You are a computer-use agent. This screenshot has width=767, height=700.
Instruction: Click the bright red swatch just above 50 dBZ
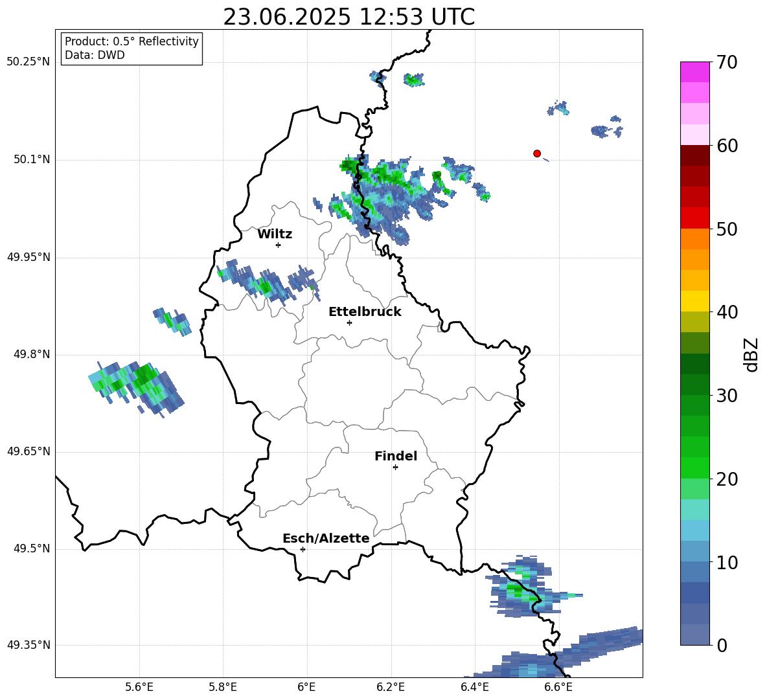pyautogui.click(x=694, y=218)
